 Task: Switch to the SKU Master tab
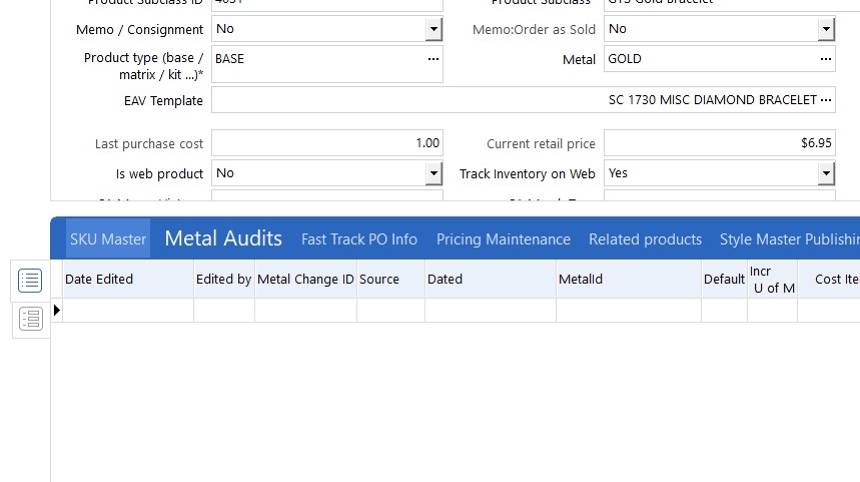[x=108, y=239]
